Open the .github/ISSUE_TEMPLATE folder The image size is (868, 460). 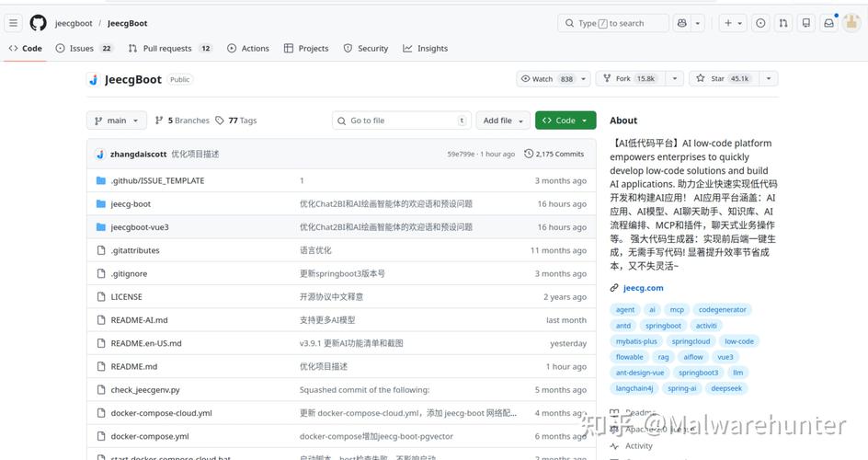click(157, 180)
